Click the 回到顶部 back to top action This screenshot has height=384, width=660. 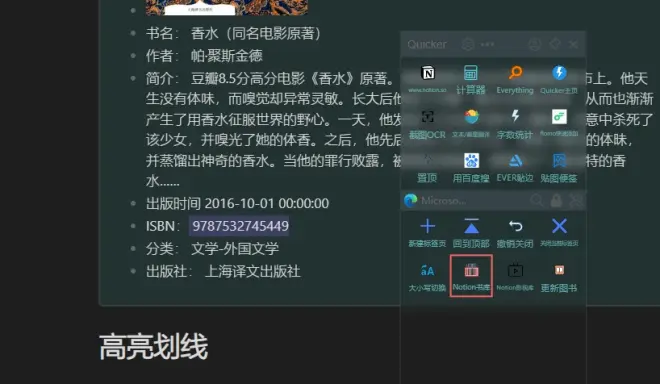[x=471, y=233]
